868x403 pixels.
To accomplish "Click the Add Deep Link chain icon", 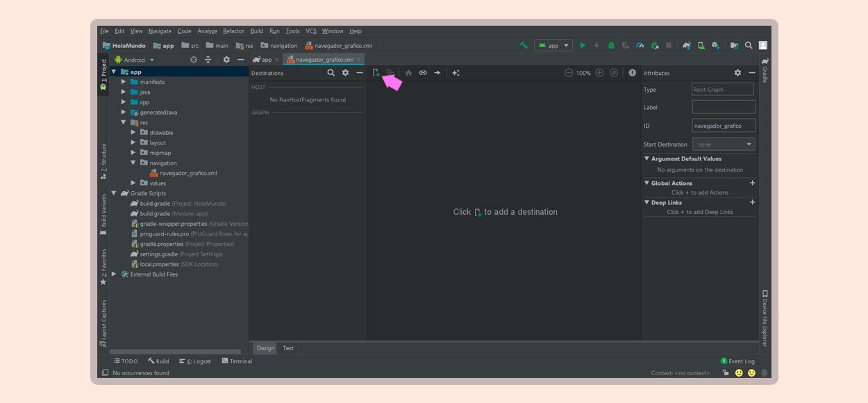I will pos(423,73).
